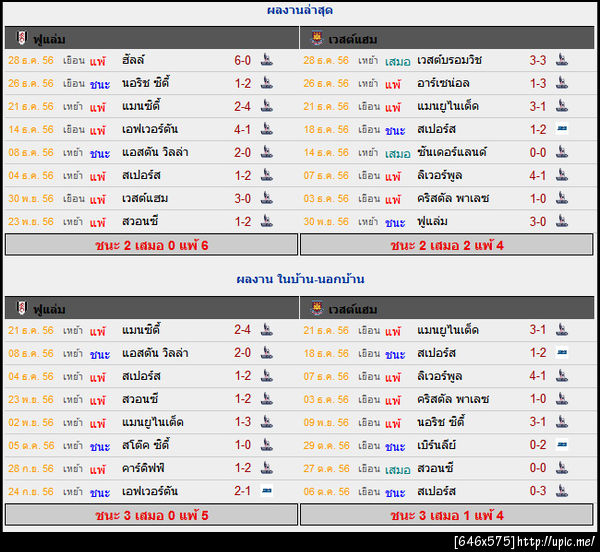Click the date 29 ต.ค. 56
Viewport: 600px width, 552px height.
click(x=326, y=445)
